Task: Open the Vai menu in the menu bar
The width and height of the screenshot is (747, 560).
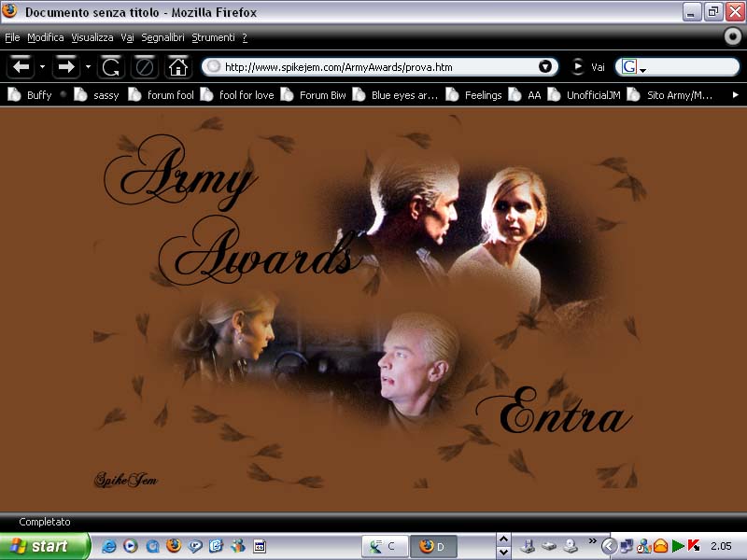Action: (127, 37)
